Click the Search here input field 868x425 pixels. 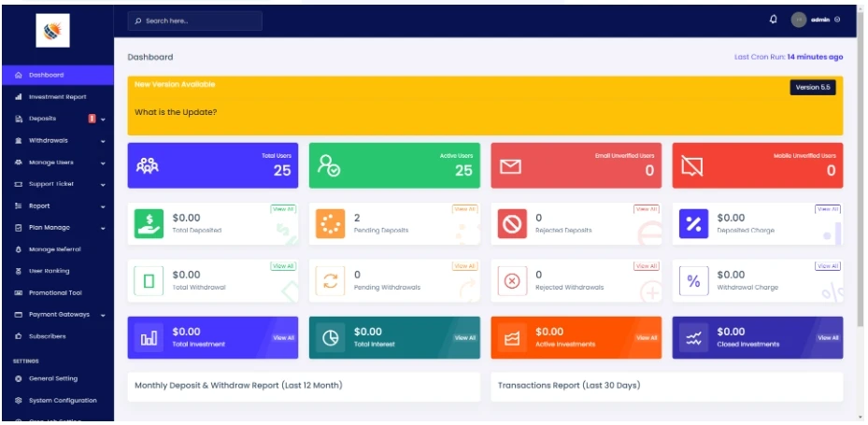click(195, 21)
